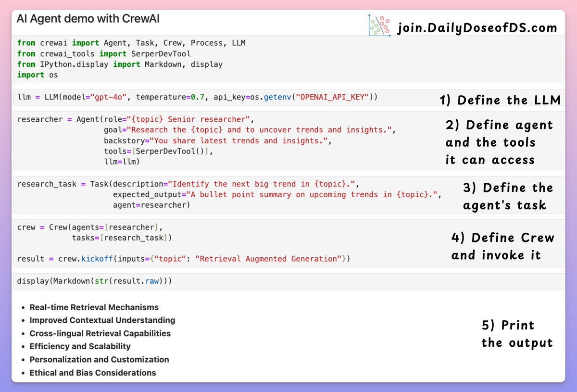Click the 'Efficiency and Scalability' bullet
577x392 pixels.
tap(80, 346)
